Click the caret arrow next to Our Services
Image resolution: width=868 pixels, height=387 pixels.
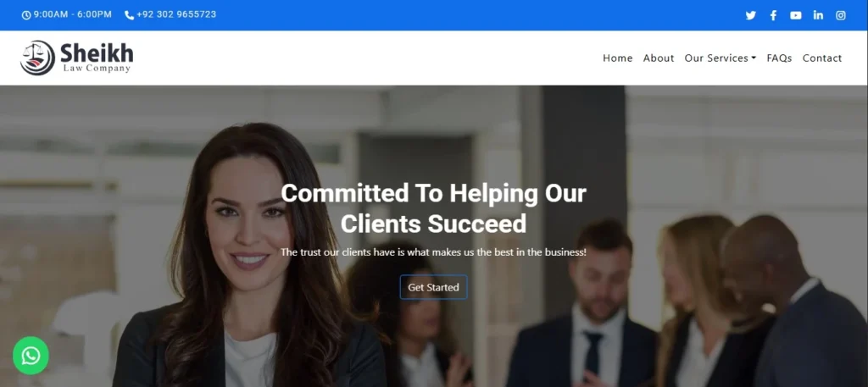(x=754, y=58)
